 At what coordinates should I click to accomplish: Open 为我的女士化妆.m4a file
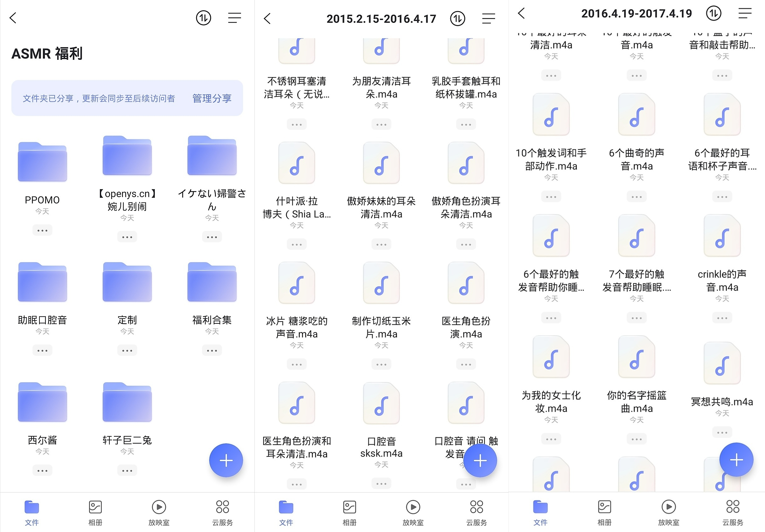[551, 357]
